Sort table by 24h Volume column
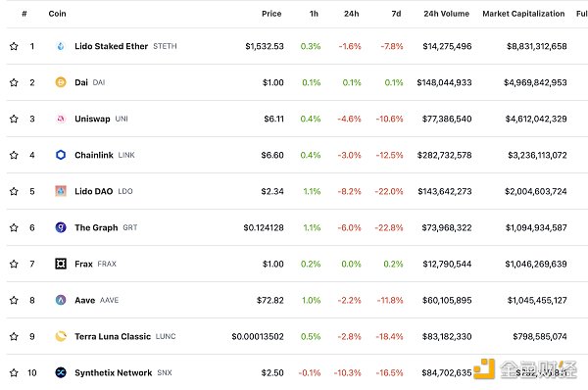 [x=446, y=14]
